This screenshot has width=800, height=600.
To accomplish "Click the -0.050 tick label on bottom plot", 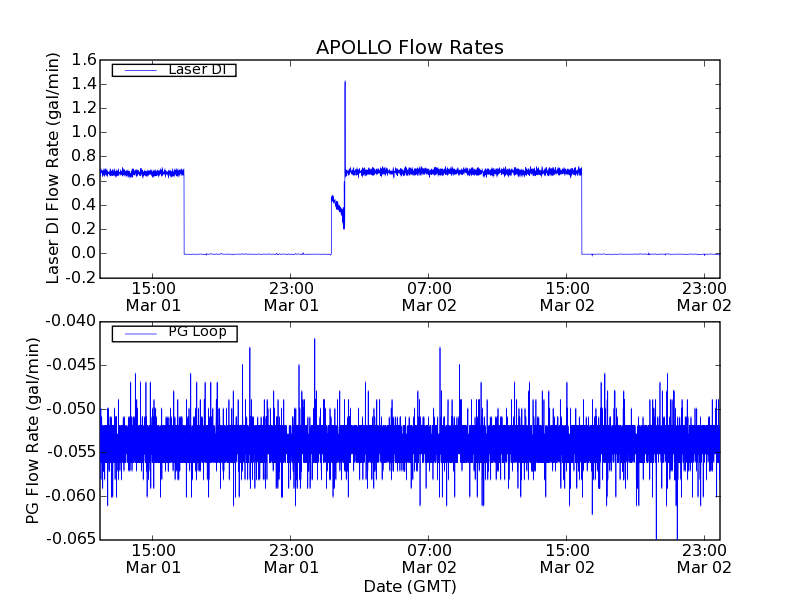I will pyautogui.click(x=71, y=409).
